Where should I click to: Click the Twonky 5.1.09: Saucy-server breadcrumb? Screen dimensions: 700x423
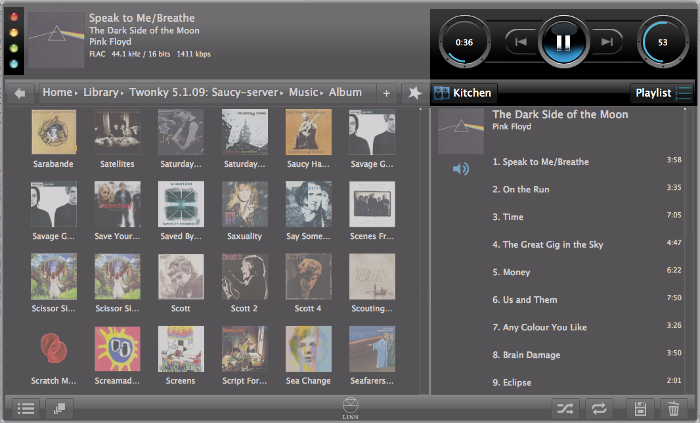(204, 92)
